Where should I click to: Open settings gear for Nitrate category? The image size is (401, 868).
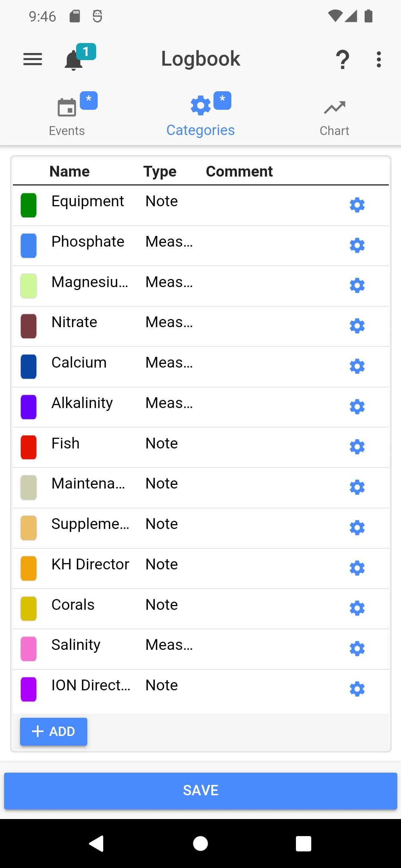[x=357, y=326]
